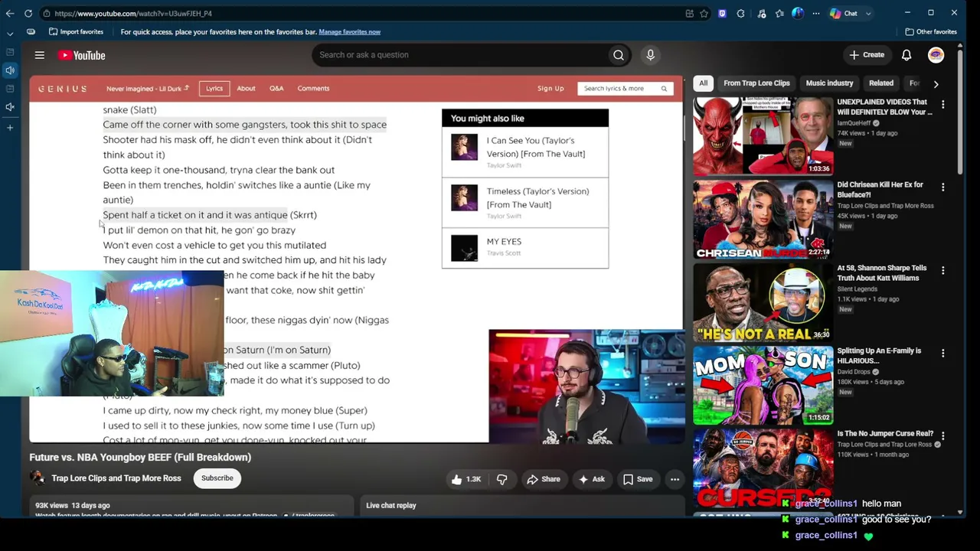Open the More actions ellipsis below the video
The height and width of the screenshot is (551, 980).
pyautogui.click(x=675, y=479)
